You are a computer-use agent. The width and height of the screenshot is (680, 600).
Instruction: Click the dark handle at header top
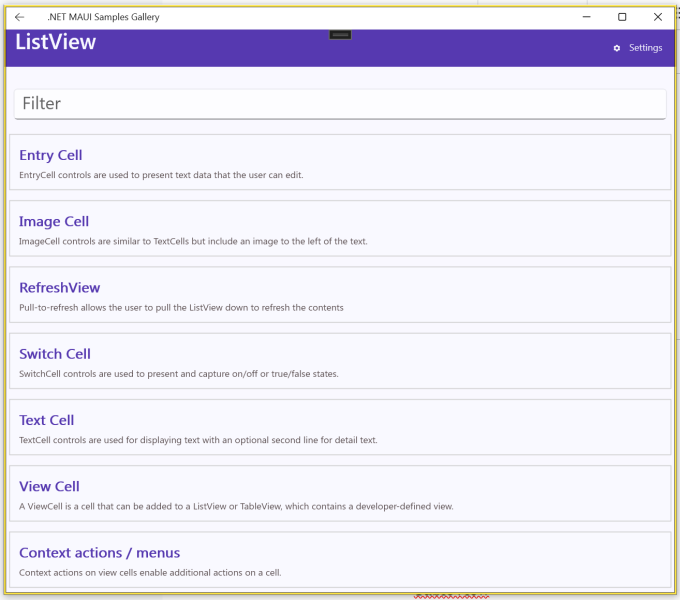click(340, 35)
